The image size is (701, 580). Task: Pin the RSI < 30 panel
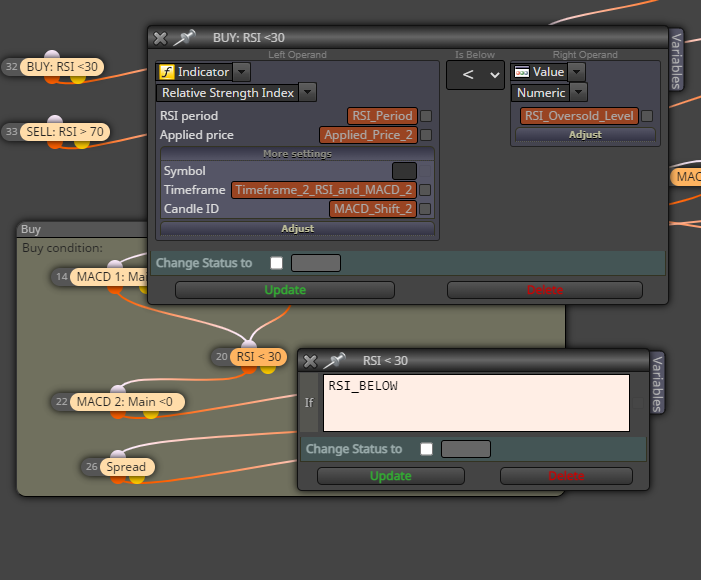335,360
